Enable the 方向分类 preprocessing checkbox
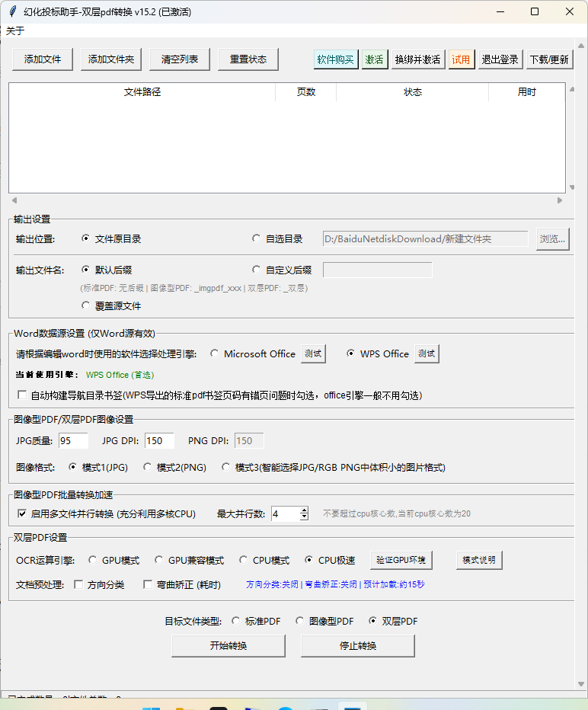Viewport: 588px width, 710px height. coord(78,584)
